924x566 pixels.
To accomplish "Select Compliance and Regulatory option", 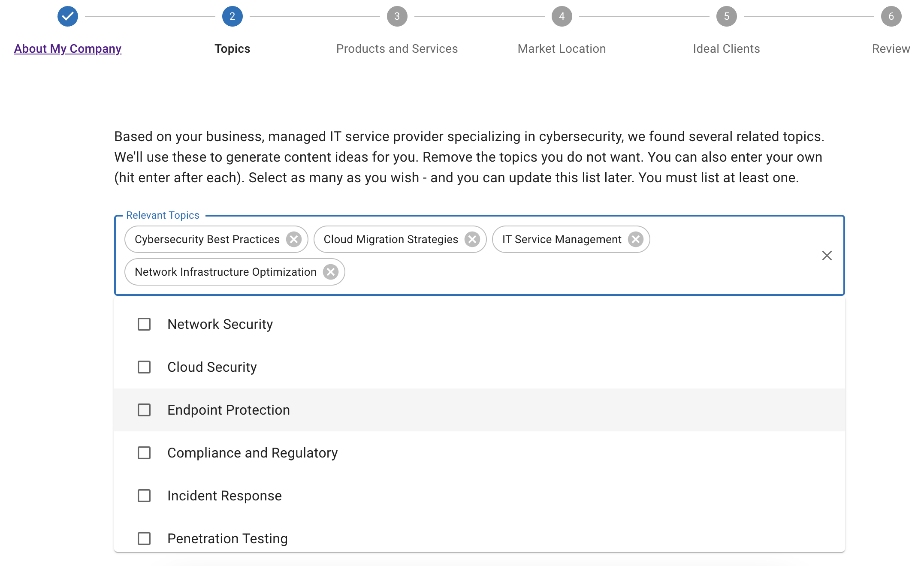I will [252, 453].
